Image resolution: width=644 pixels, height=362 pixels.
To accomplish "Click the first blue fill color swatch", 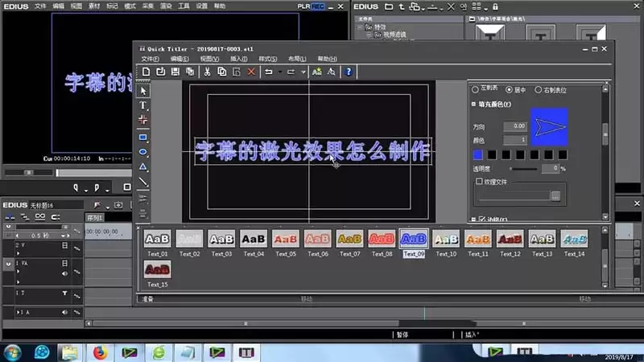I will click(477, 154).
